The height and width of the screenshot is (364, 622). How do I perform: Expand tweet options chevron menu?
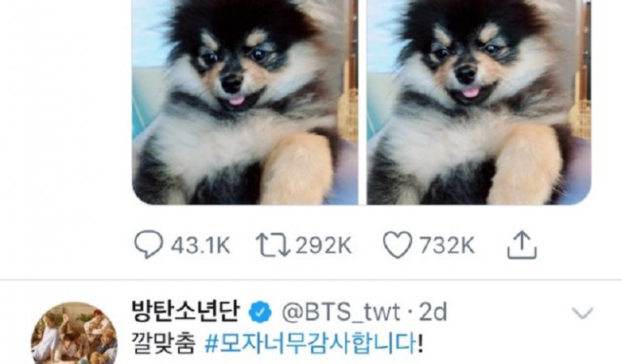point(582,313)
